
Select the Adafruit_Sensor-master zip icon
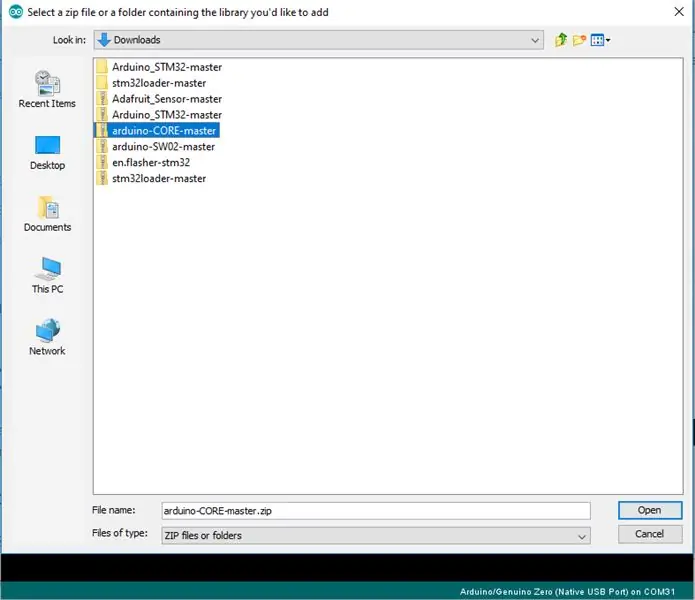point(102,99)
